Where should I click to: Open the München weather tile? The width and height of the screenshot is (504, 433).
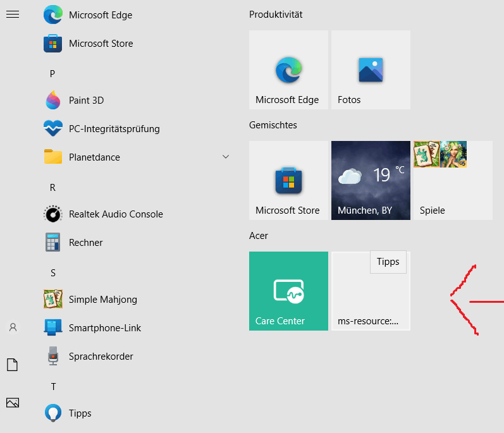pos(371,181)
